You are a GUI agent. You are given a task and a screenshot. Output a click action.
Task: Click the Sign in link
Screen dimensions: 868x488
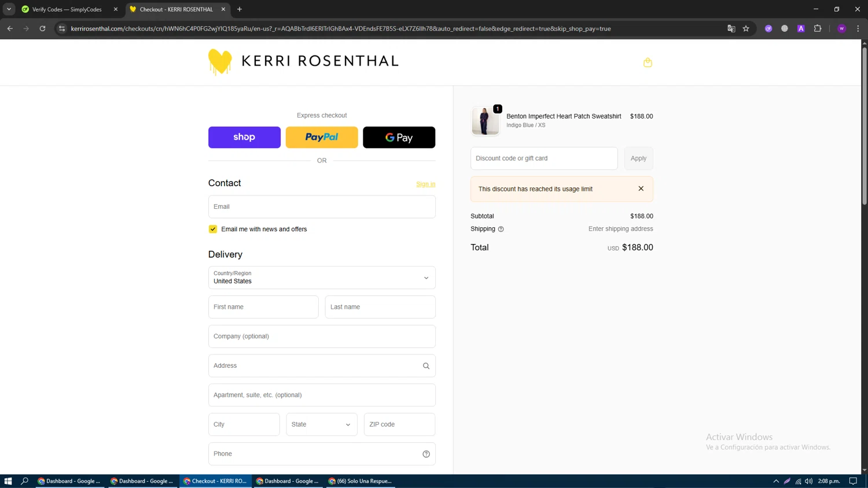[425, 184]
